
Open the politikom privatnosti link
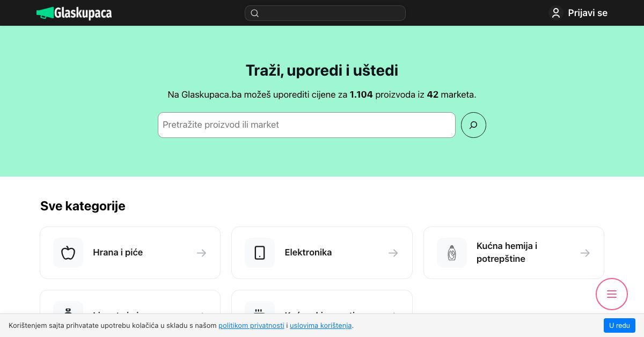click(251, 325)
